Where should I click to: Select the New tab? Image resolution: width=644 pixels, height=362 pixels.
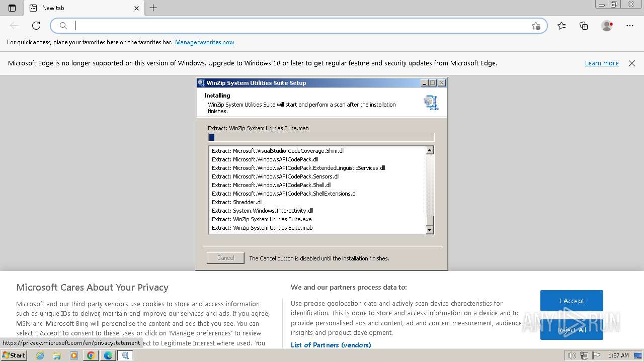click(x=84, y=8)
